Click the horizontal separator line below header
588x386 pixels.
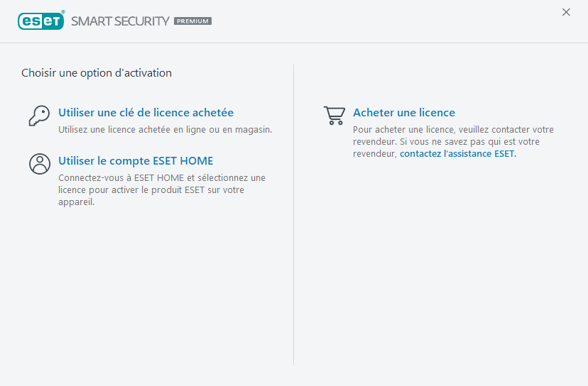tap(294, 43)
